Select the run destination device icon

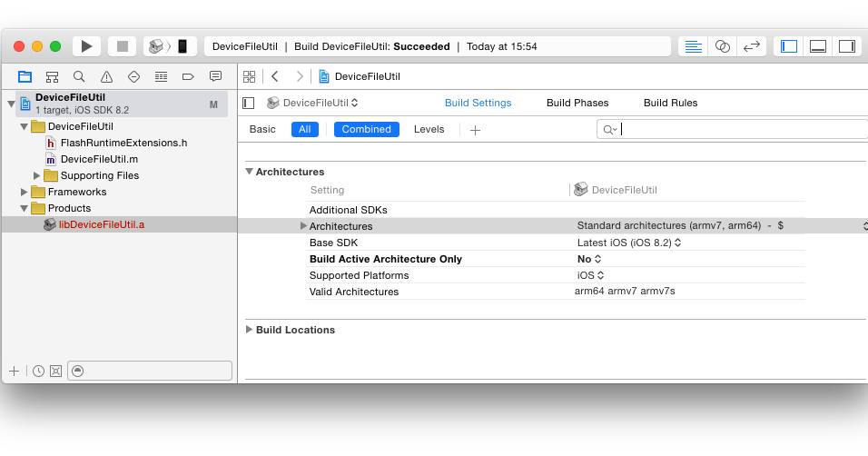(x=182, y=46)
